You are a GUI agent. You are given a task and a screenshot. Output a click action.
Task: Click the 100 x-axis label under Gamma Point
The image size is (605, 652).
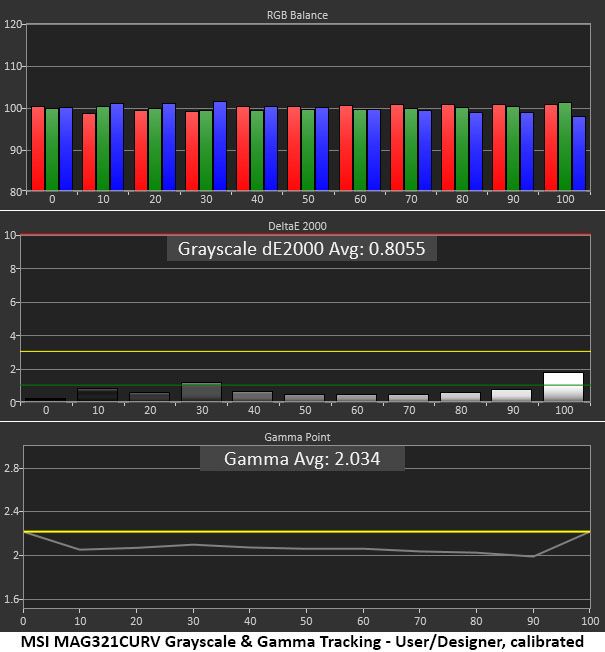click(590, 621)
